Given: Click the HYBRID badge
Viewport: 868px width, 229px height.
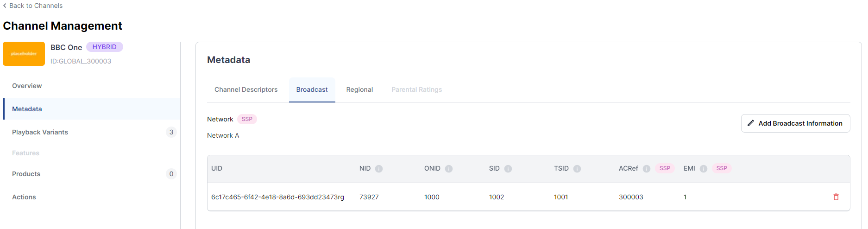Looking at the screenshot, I should coord(104,47).
